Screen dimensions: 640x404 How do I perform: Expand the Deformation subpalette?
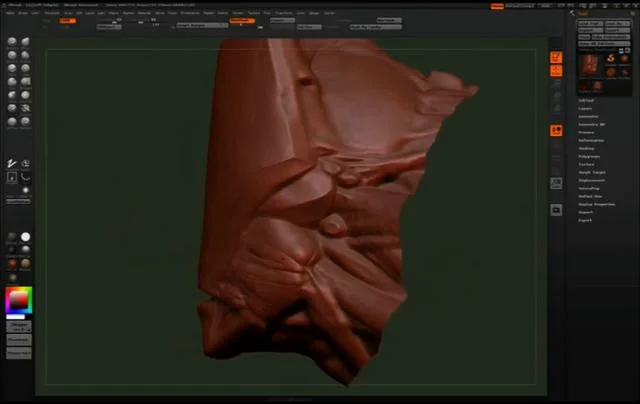point(591,140)
